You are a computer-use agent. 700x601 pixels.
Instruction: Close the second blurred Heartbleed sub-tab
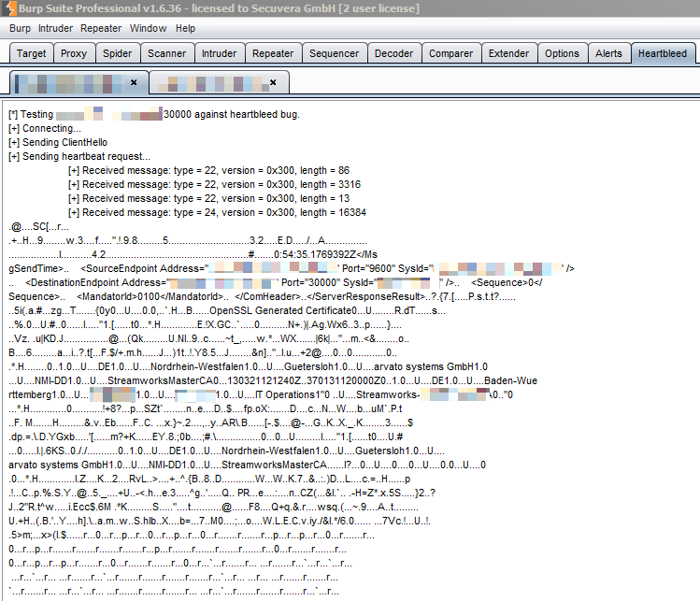273,82
